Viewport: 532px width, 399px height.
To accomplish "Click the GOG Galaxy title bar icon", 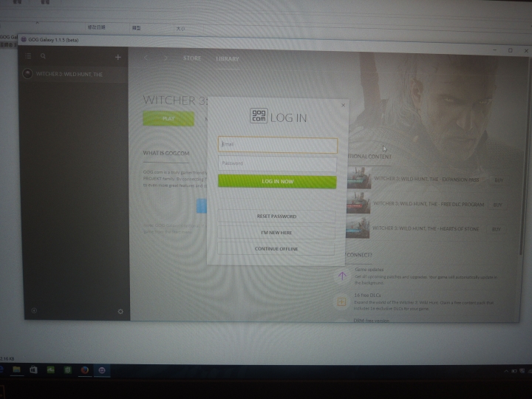I will pyautogui.click(x=24, y=39).
